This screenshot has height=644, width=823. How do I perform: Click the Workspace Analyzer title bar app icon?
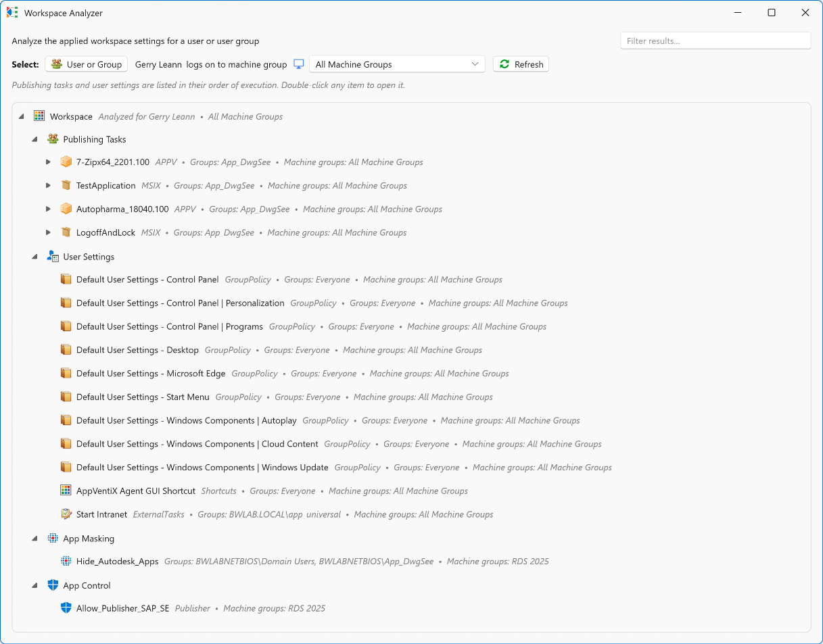12,12
